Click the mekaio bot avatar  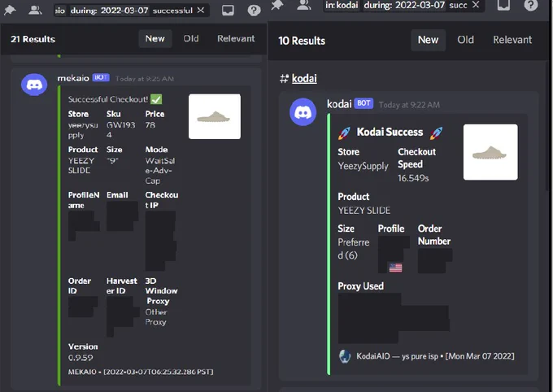click(x=34, y=85)
